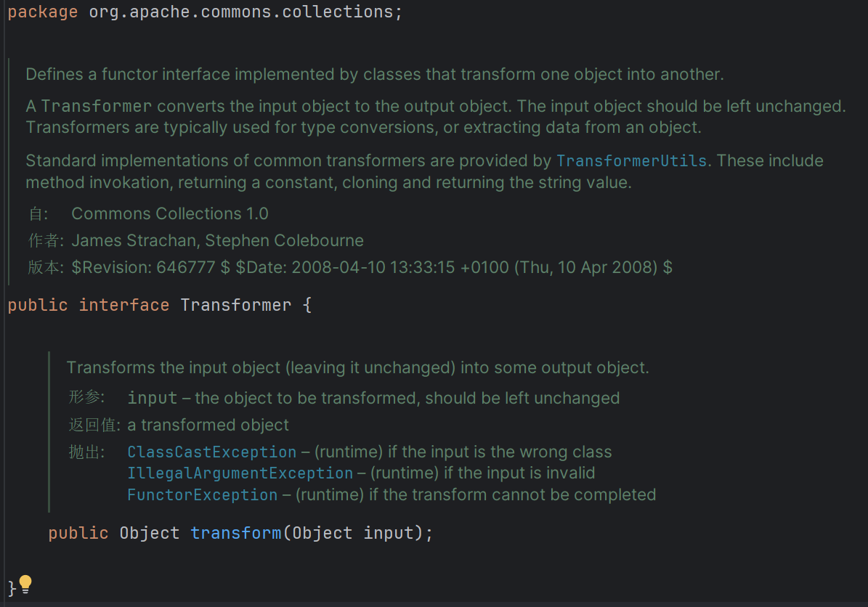The width and height of the screenshot is (868, 607).
Task: Click 'Commons Collections 1.0' since text
Action: (170, 213)
